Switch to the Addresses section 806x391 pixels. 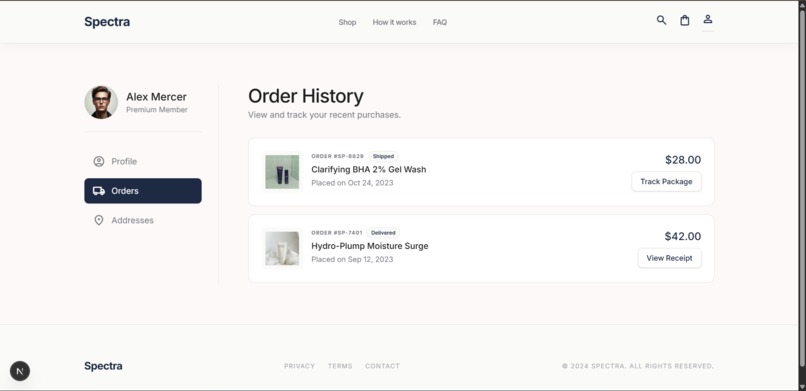[x=143, y=220]
